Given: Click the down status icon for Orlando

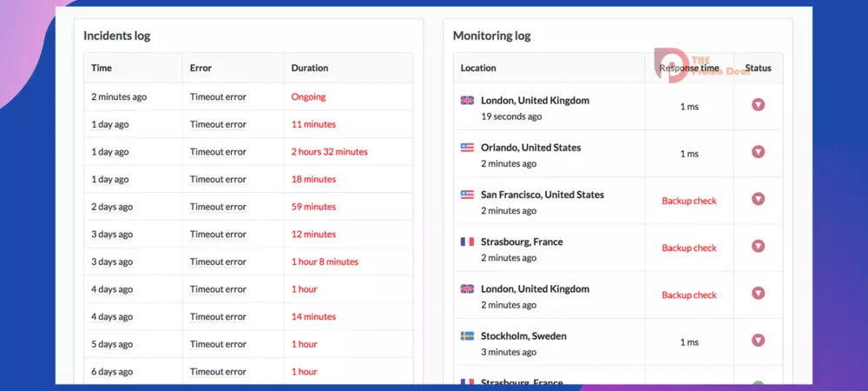Looking at the screenshot, I should [758, 152].
